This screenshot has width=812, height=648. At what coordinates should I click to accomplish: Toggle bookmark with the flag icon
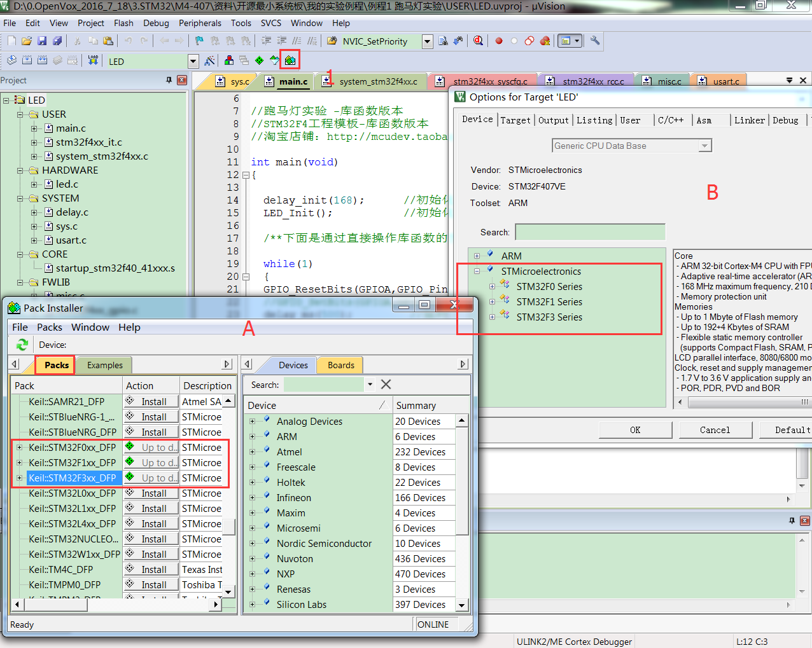click(x=199, y=41)
